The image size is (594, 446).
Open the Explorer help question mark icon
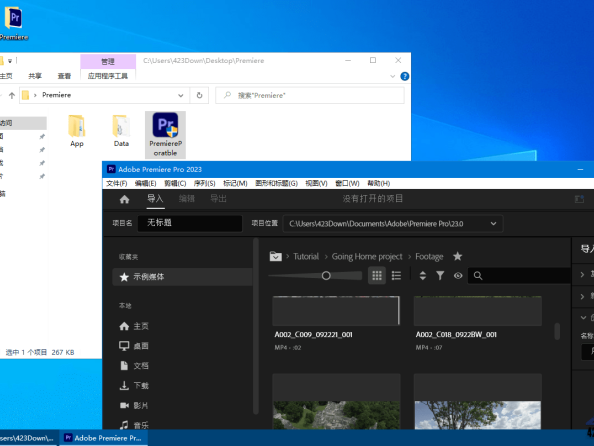coord(405,77)
